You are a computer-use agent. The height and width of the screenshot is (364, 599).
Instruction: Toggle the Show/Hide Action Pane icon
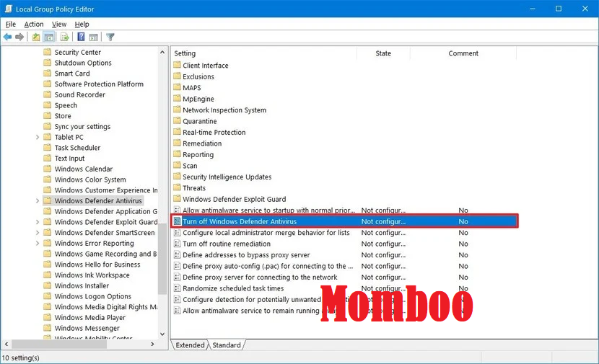(94, 37)
